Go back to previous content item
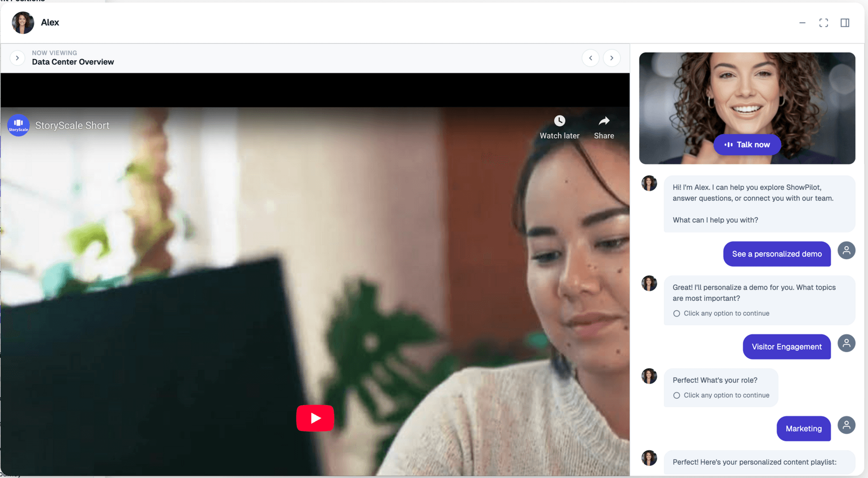 [590, 58]
